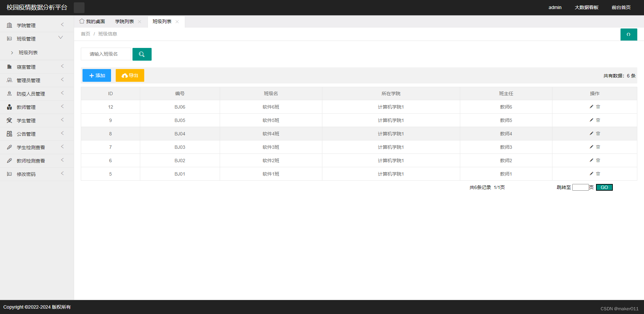644x314 pixels.
Task: Delete the 软件1班 row with trash icon
Action: pos(598,174)
